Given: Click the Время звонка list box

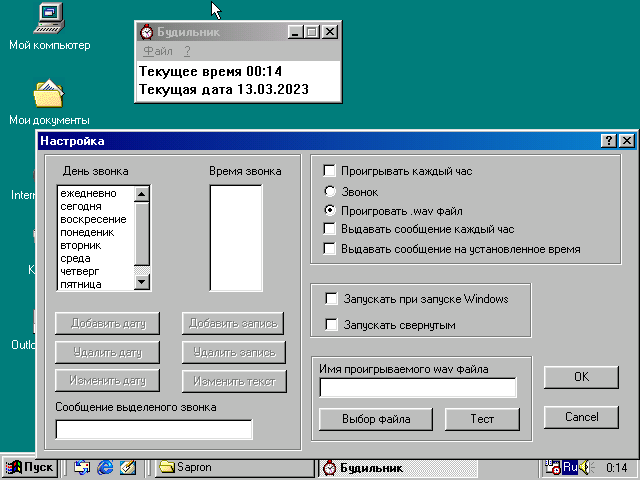Looking at the screenshot, I should coord(236,238).
